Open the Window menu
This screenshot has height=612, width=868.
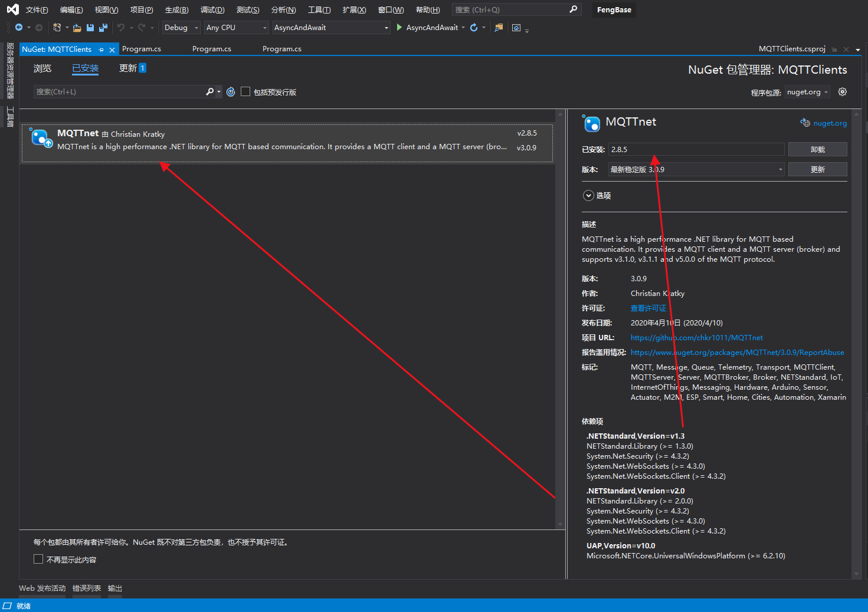tap(391, 10)
